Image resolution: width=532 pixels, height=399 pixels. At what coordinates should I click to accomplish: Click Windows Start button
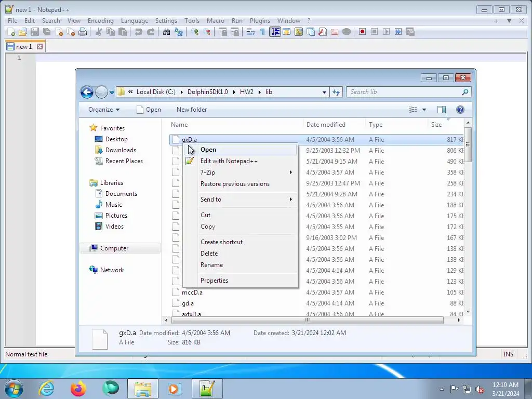(x=14, y=389)
